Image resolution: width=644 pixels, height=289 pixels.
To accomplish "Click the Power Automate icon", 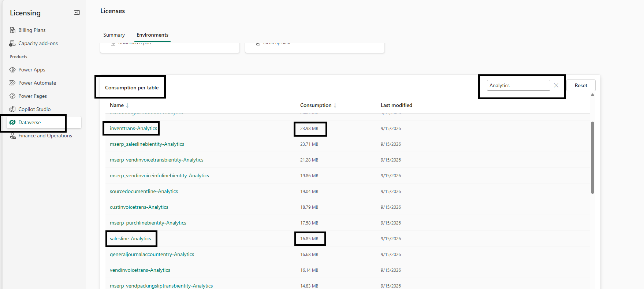I will (12, 83).
